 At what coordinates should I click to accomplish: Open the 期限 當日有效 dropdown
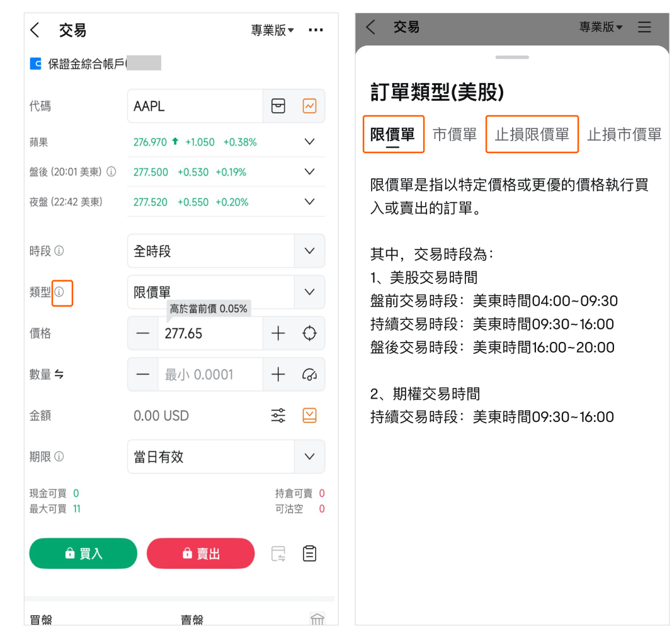309,457
